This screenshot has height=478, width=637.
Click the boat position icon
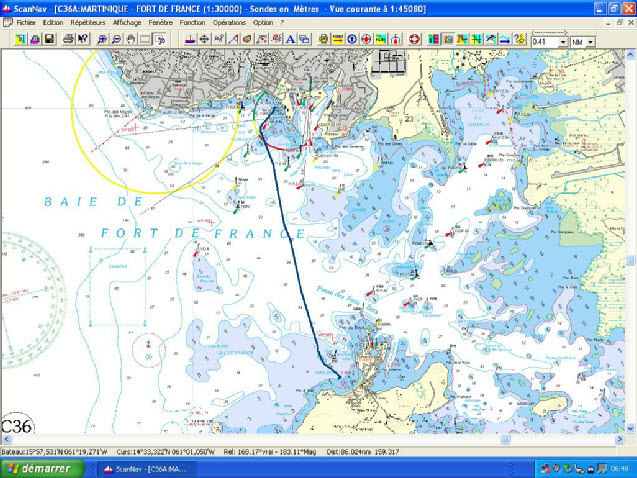click(190, 39)
